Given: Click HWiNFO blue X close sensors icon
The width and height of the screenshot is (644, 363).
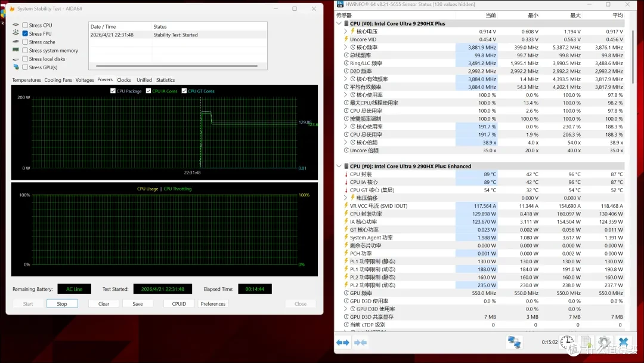Looking at the screenshot, I should click(623, 342).
